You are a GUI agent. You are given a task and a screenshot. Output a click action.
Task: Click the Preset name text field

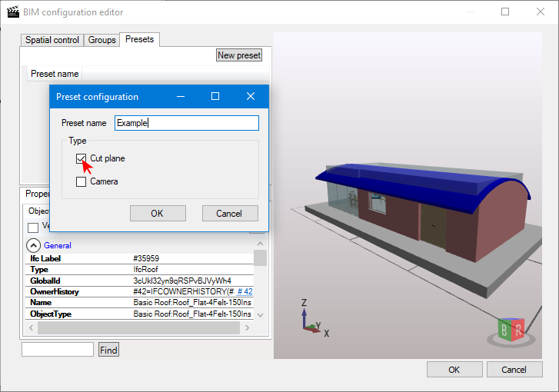click(x=186, y=123)
